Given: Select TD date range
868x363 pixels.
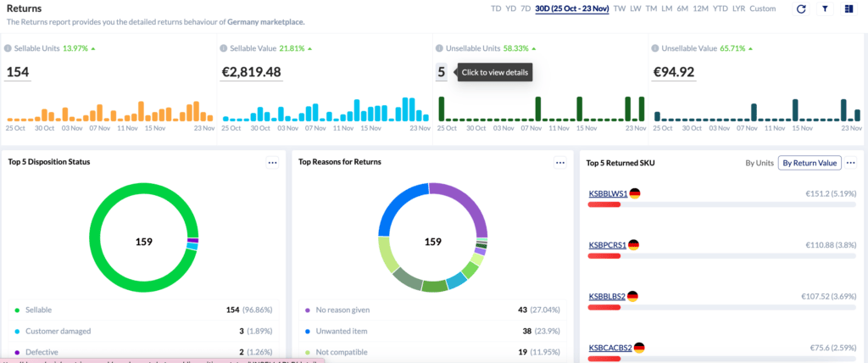Looking at the screenshot, I should pos(495,8).
